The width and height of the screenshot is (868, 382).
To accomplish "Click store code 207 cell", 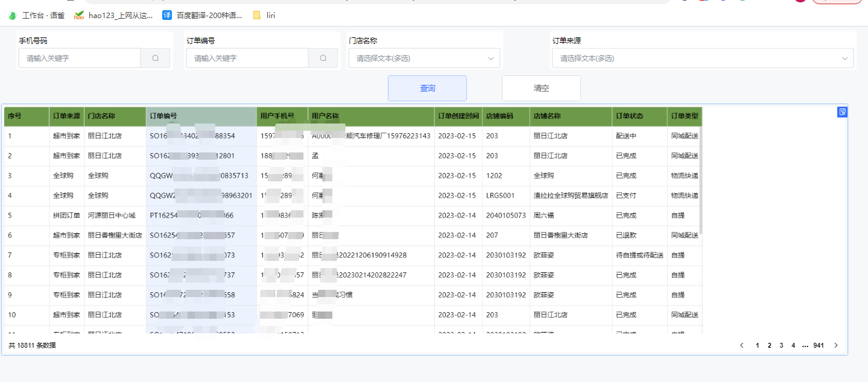I will coord(492,236).
